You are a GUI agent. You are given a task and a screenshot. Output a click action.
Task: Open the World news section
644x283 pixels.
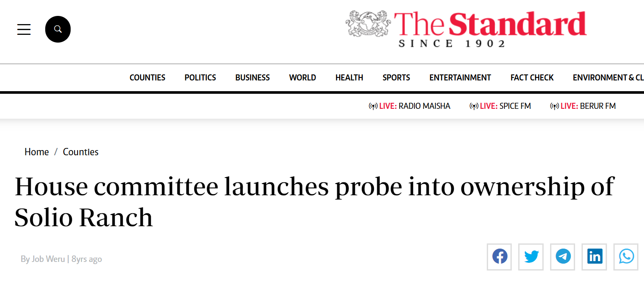pyautogui.click(x=302, y=77)
